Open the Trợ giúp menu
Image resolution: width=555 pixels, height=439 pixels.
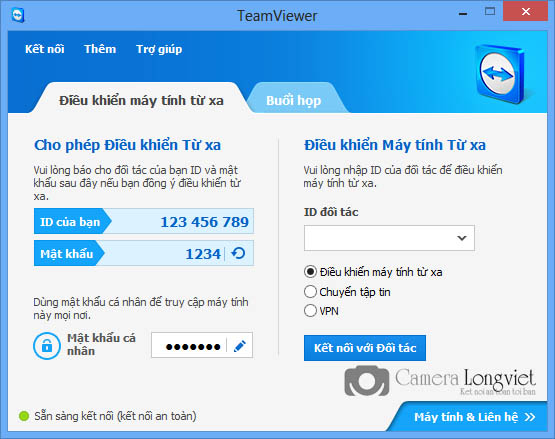[x=159, y=49]
